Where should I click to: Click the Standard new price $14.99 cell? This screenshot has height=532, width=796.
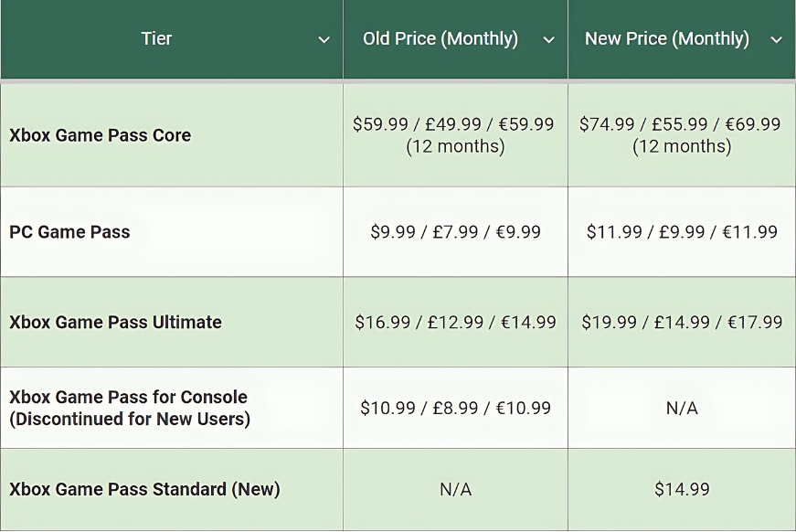[x=682, y=489]
